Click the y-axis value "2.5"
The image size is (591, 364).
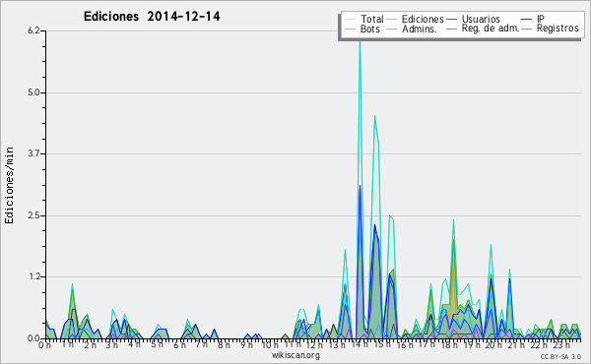pyautogui.click(x=33, y=215)
